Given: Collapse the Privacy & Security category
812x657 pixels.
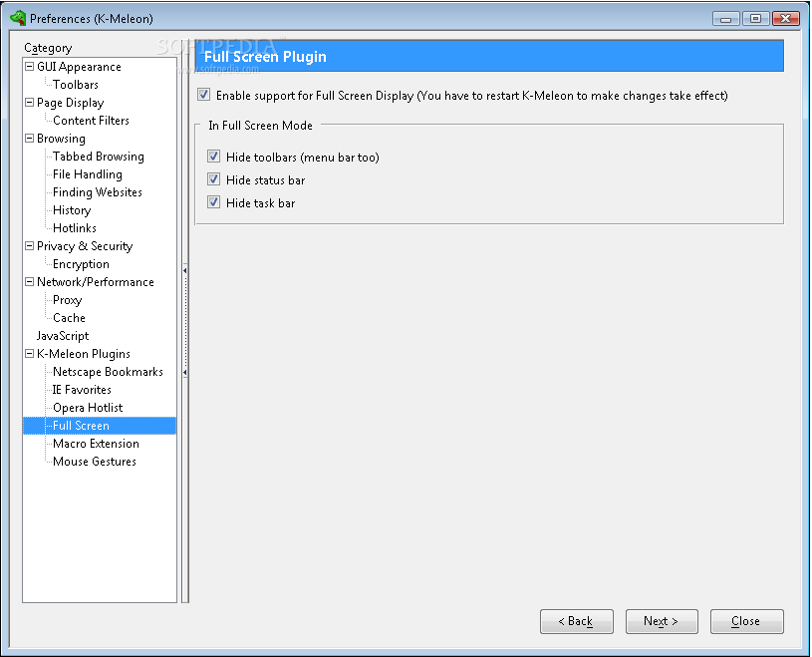Looking at the screenshot, I should point(30,245).
